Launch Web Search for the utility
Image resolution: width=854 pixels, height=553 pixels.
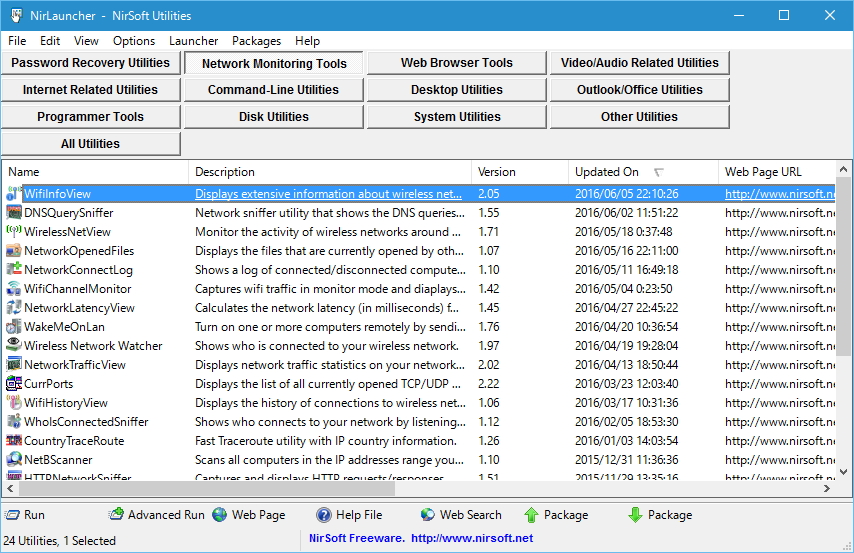point(461,515)
